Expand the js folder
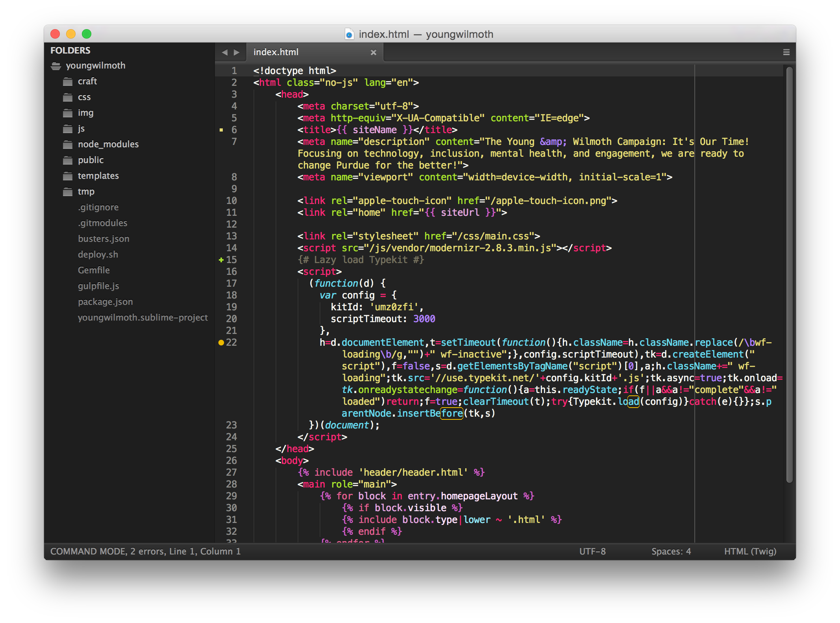840x623 pixels. coord(68,129)
